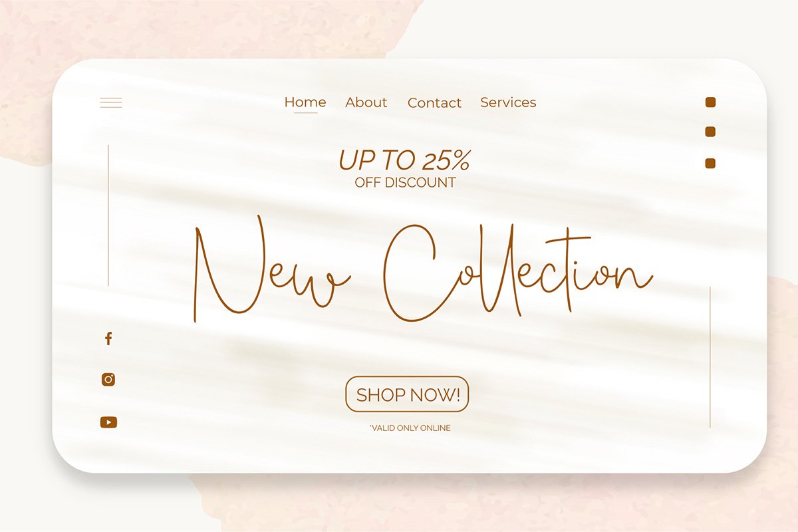The height and width of the screenshot is (532, 798).
Task: Click the *VALID ONLY ONLINE note
Action: point(410,428)
